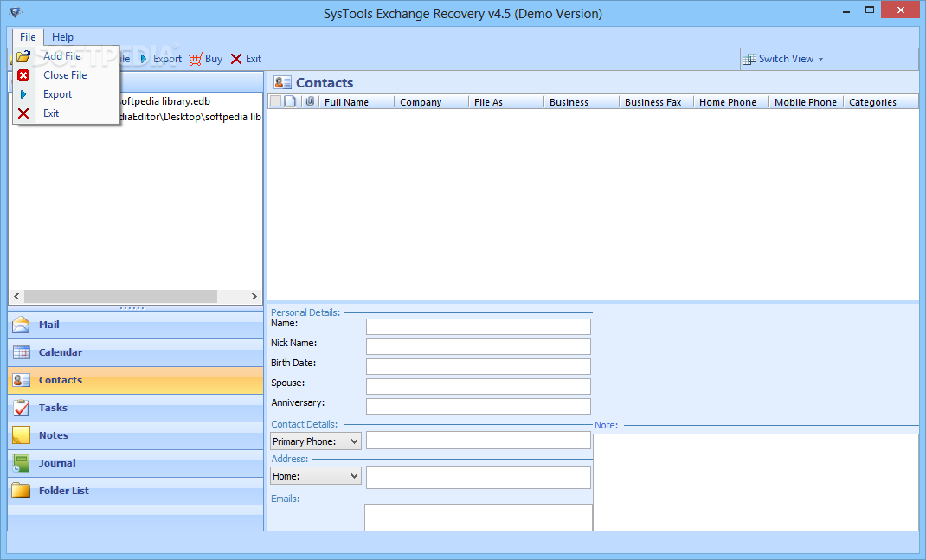Click into the Name input field
This screenshot has width=926, height=560.
pyautogui.click(x=479, y=326)
